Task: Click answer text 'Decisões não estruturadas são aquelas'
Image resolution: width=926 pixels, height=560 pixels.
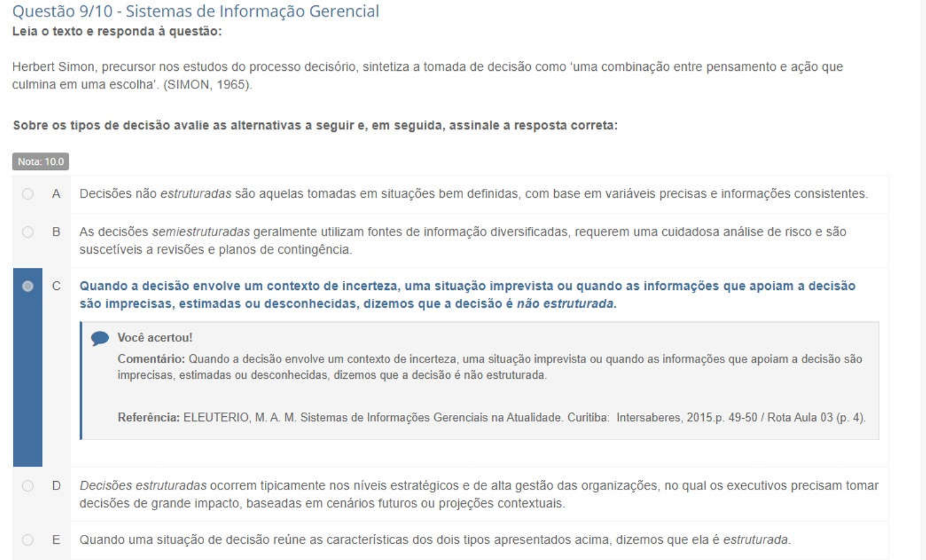Action: point(474,193)
